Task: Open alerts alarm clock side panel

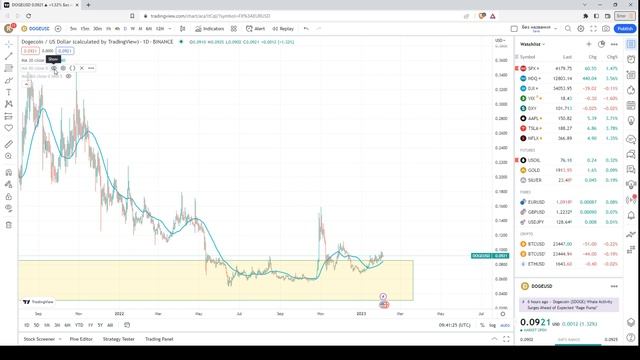Action: point(631,60)
